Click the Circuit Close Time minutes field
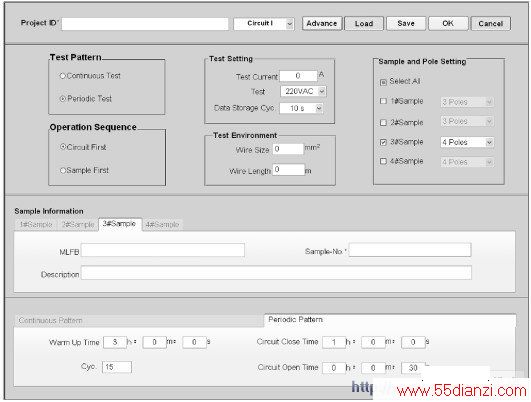Screen dimensions: 531x402 373,342
